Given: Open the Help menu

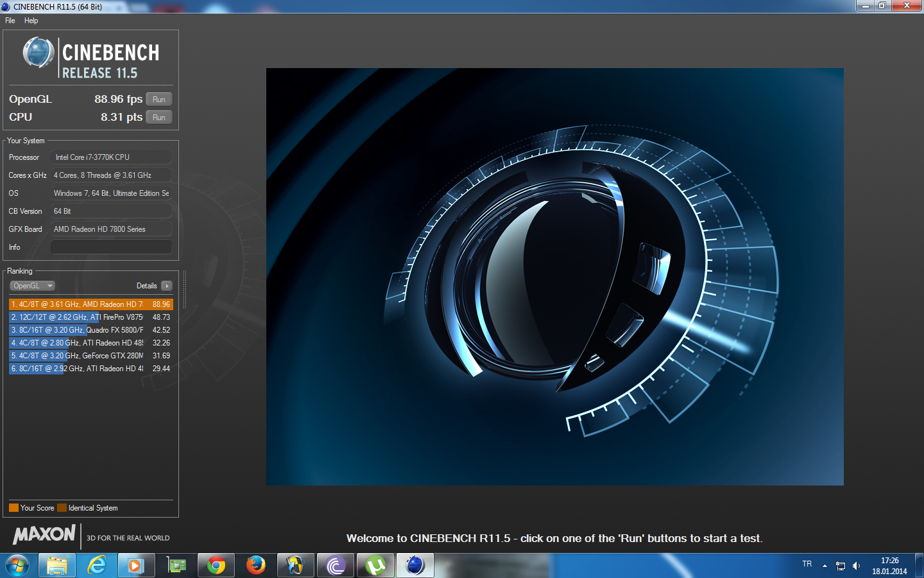Looking at the screenshot, I should (x=31, y=21).
